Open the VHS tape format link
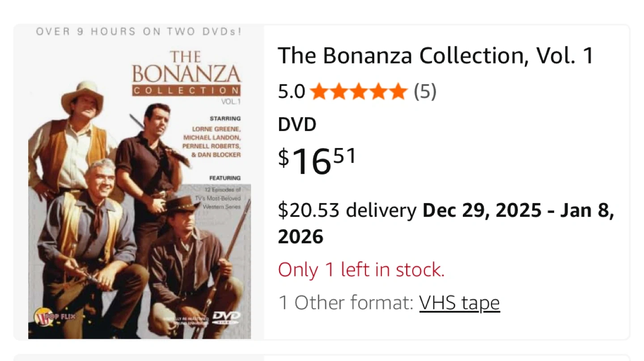 click(x=459, y=303)
